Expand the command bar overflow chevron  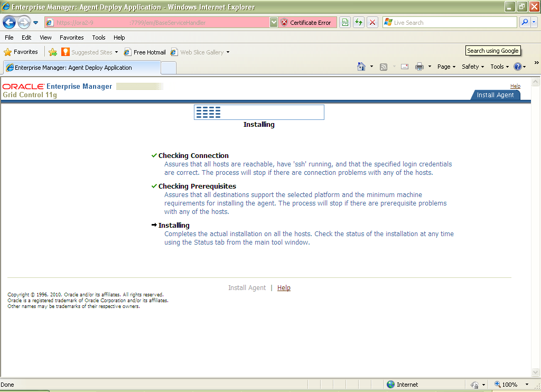tap(537, 62)
